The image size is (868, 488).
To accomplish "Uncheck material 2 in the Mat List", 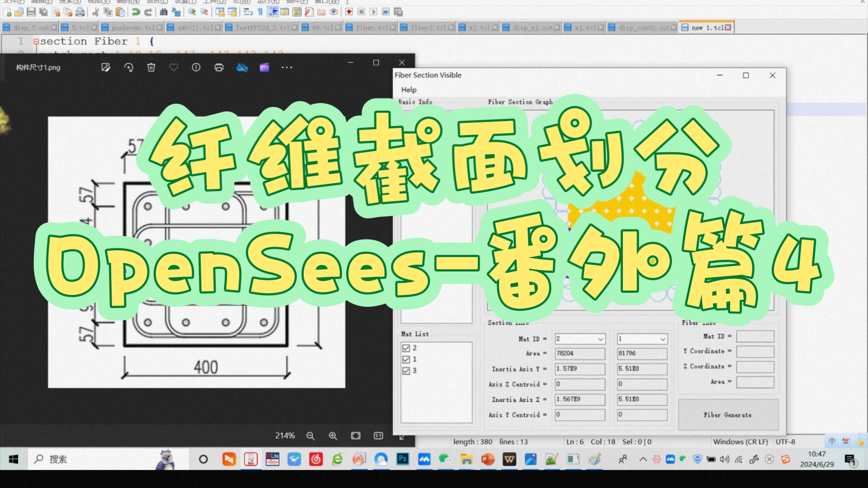I will click(x=406, y=348).
